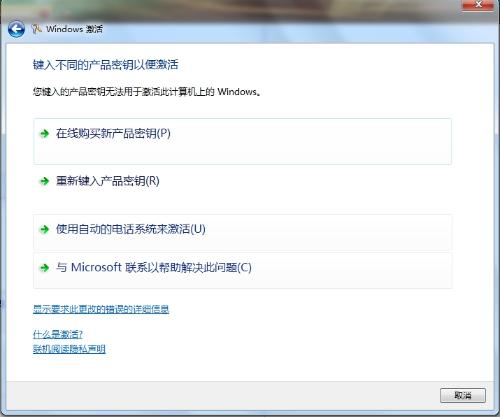500x417 pixels.
Task: Open the 什么是激活? help link
Action: 58,334
